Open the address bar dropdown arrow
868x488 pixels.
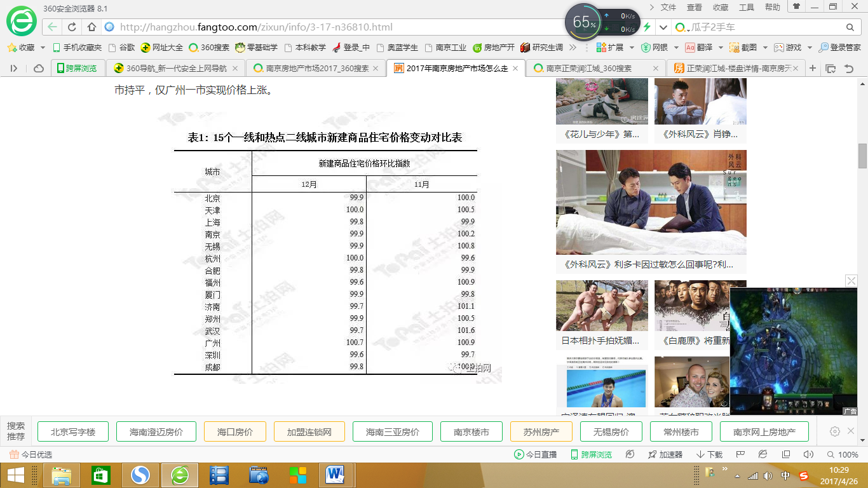(x=663, y=27)
